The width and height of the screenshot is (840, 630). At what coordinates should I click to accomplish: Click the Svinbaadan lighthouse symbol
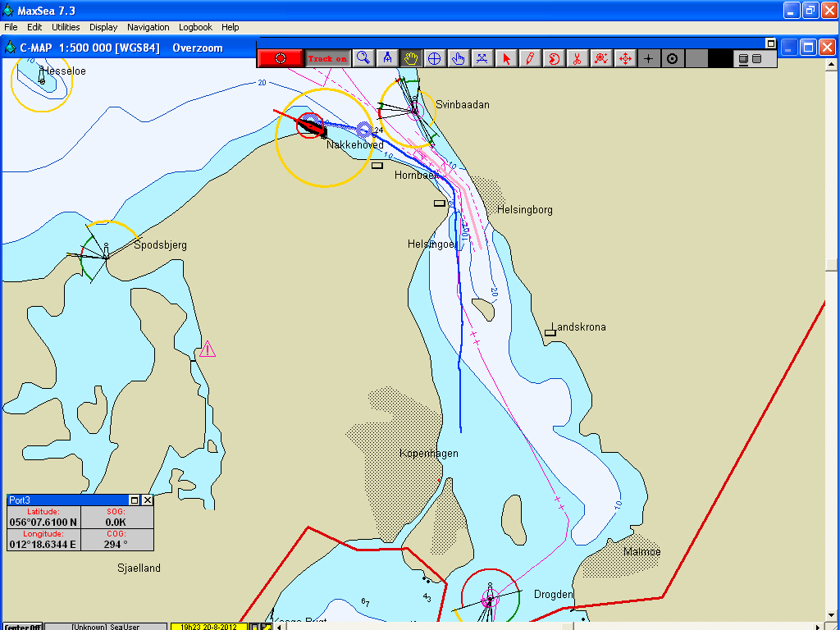pos(414,111)
